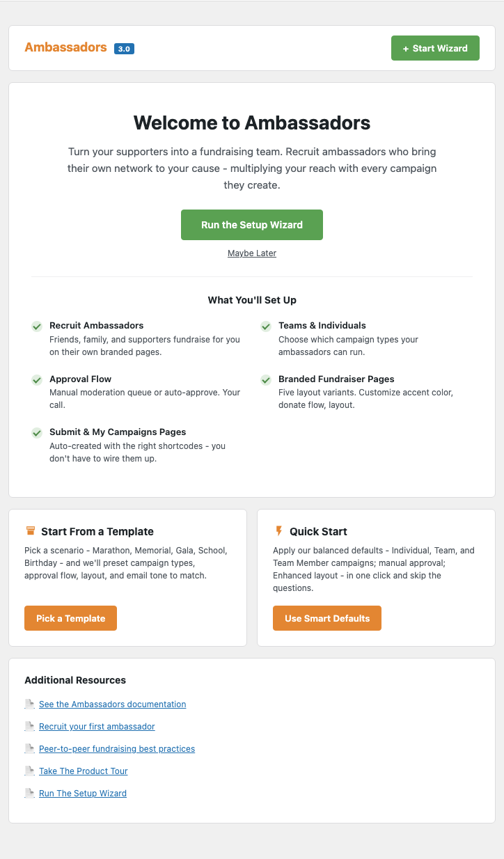Click the template icon next to Start From a Template
Image resolution: width=504 pixels, height=859 pixels.
click(30, 531)
